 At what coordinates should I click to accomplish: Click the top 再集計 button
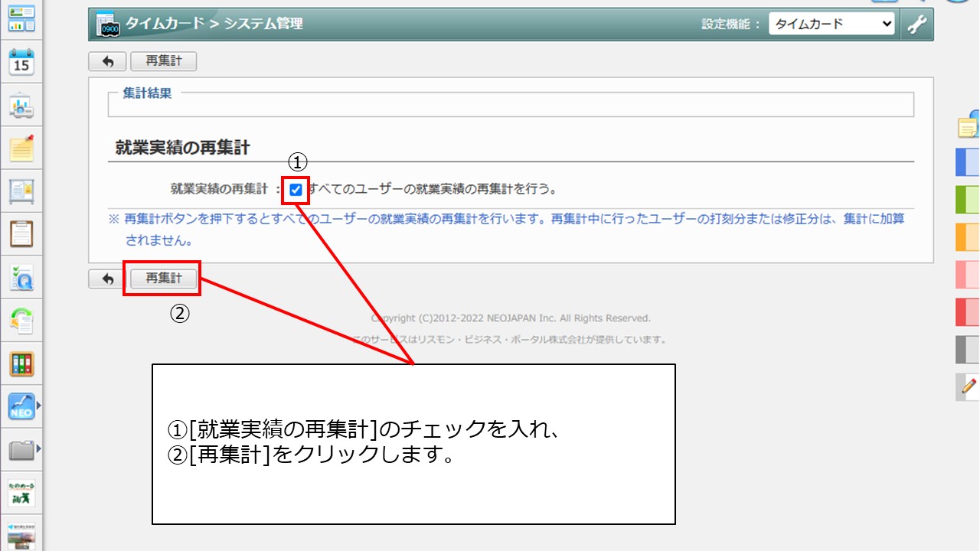pyautogui.click(x=164, y=62)
